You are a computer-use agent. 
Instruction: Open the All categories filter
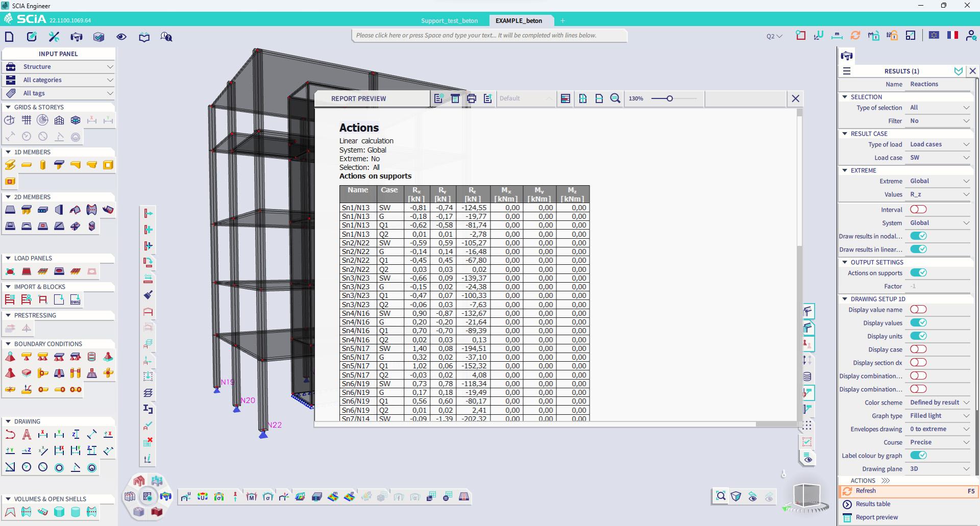click(x=58, y=80)
